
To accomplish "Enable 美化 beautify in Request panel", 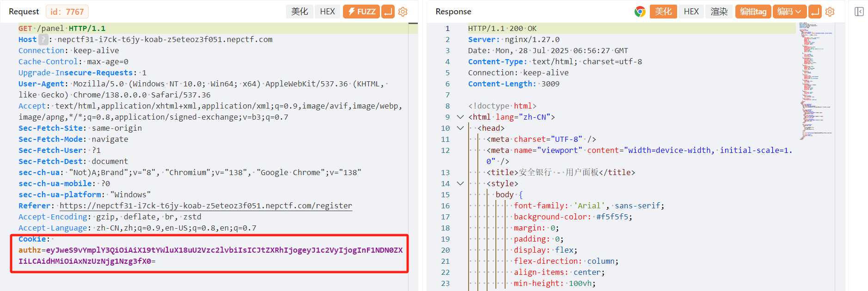I will click(x=300, y=12).
